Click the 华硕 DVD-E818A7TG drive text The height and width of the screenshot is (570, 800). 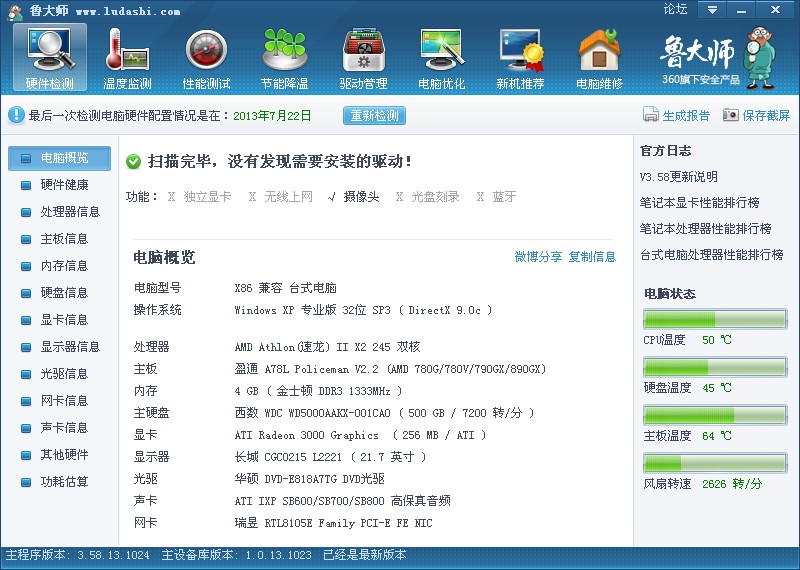[x=310, y=479]
